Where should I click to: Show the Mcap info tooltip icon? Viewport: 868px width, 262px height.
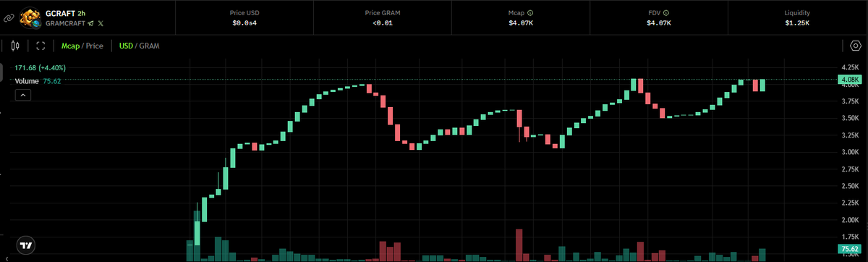[x=531, y=13]
